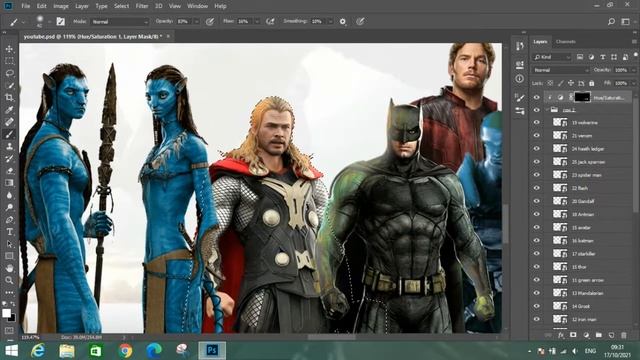Image resolution: width=640 pixels, height=360 pixels.
Task: Select the Clone Stamp tool
Action: [x=9, y=146]
